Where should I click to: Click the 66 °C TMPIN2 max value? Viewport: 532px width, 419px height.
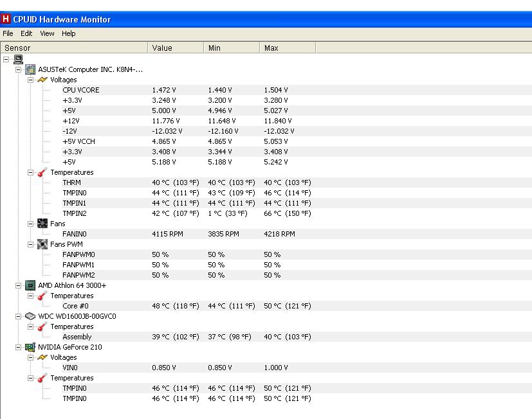click(288, 213)
